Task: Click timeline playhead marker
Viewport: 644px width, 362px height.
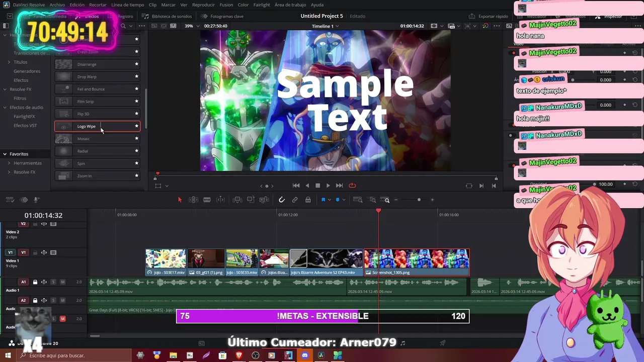Action: [378, 211]
